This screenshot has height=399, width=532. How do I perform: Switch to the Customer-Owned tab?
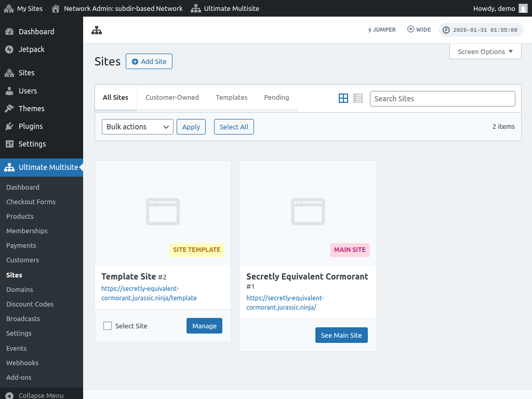pos(172,97)
